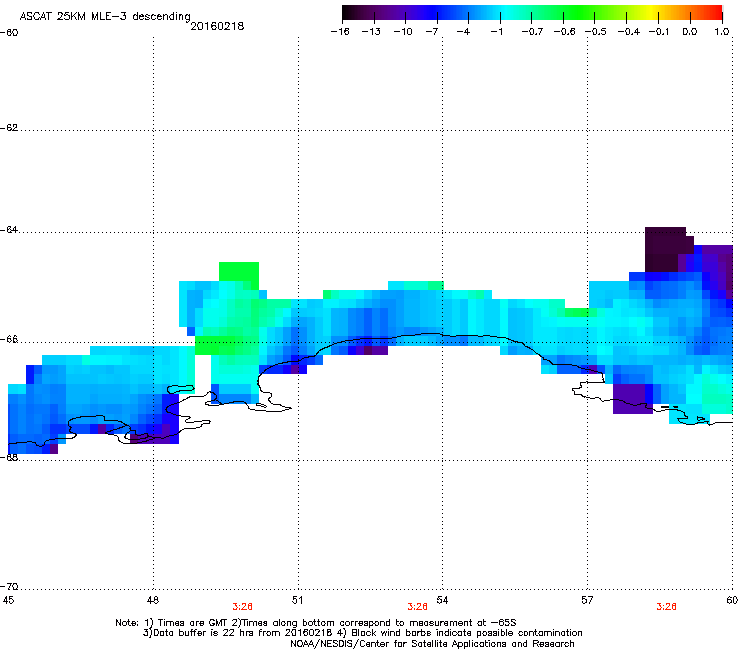The image size is (740, 650).
Task: Click the '-1' colorbar label
Action: (x=496, y=32)
